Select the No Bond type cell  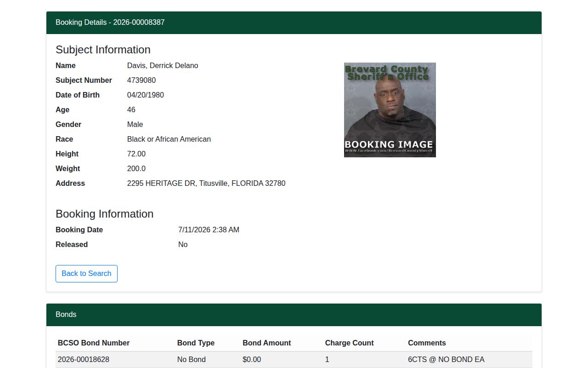[192, 360]
